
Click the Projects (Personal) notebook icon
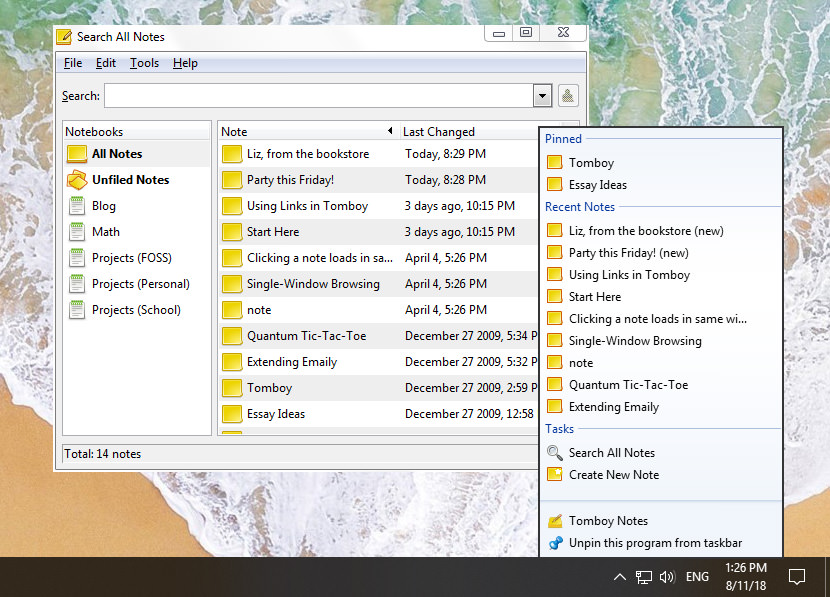pos(77,283)
